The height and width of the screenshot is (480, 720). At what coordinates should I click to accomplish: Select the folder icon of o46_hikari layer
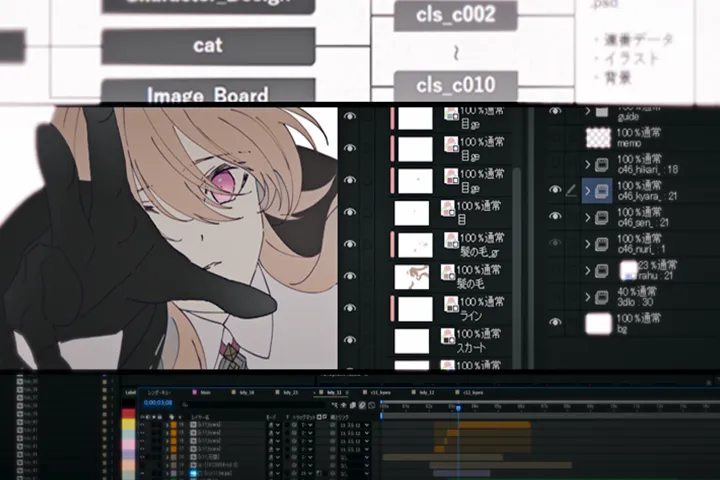click(x=602, y=164)
